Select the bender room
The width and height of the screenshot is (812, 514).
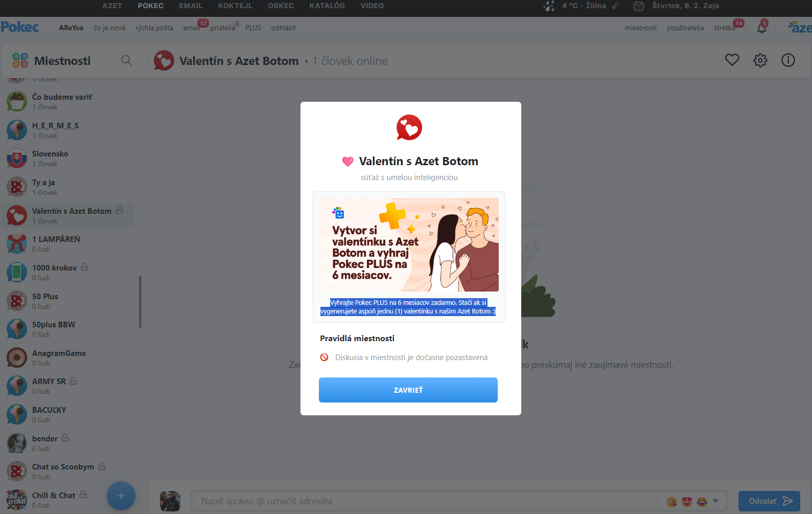coord(67,443)
